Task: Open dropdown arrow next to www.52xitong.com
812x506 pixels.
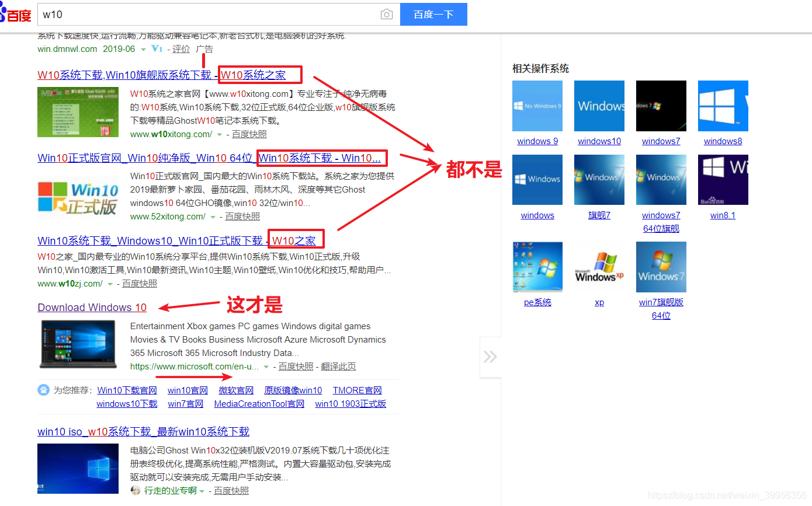Action: [x=213, y=217]
